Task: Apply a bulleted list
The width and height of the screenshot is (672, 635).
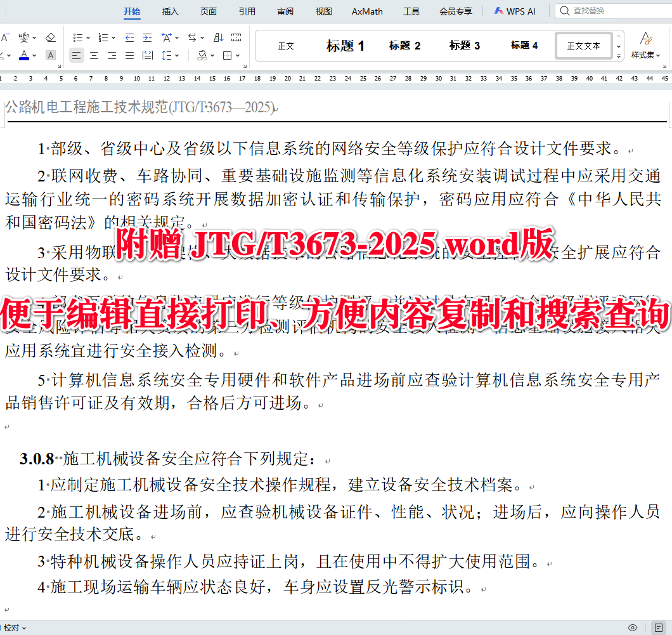Action: pos(79,37)
